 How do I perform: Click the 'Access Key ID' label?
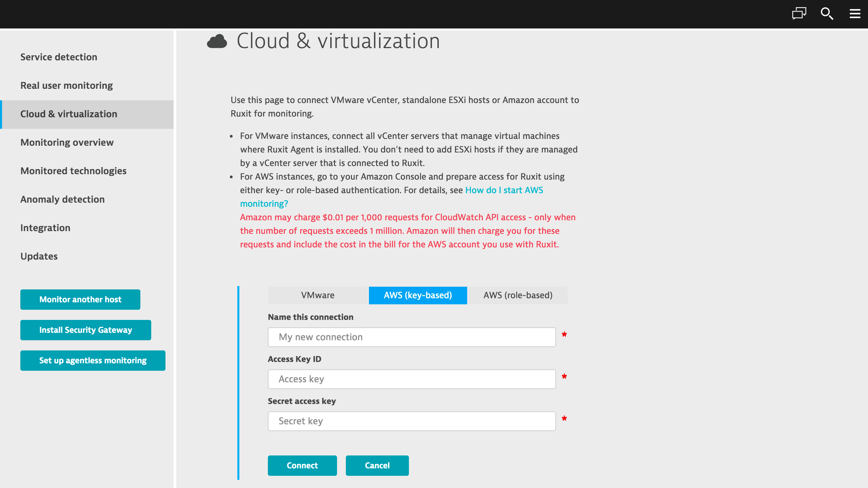point(294,359)
